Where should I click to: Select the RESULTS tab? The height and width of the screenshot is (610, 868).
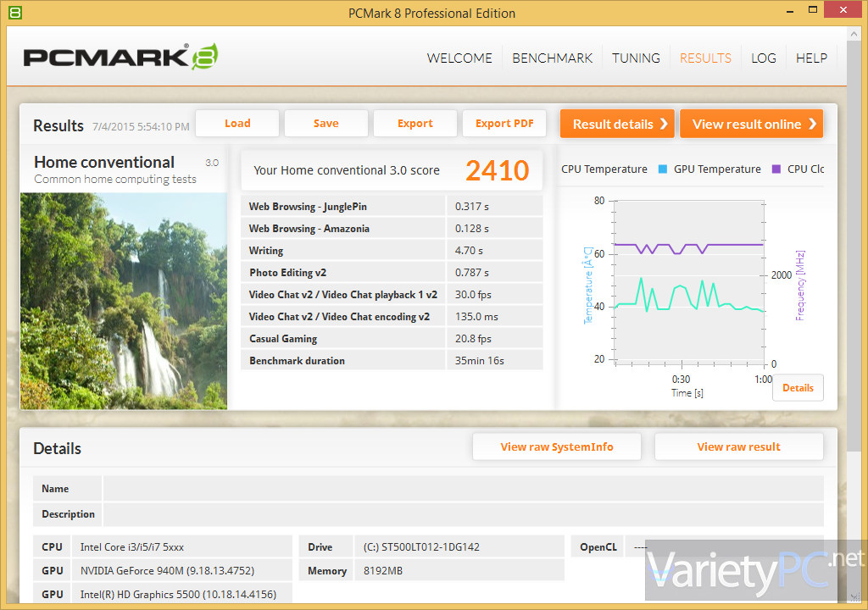click(705, 58)
